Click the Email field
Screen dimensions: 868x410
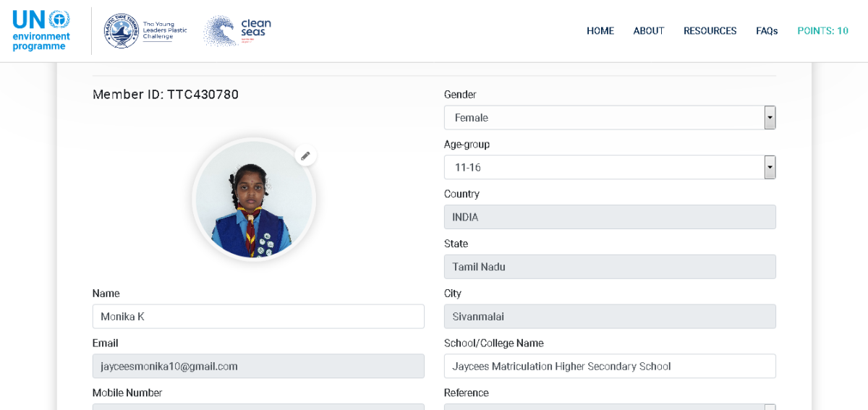(x=258, y=366)
